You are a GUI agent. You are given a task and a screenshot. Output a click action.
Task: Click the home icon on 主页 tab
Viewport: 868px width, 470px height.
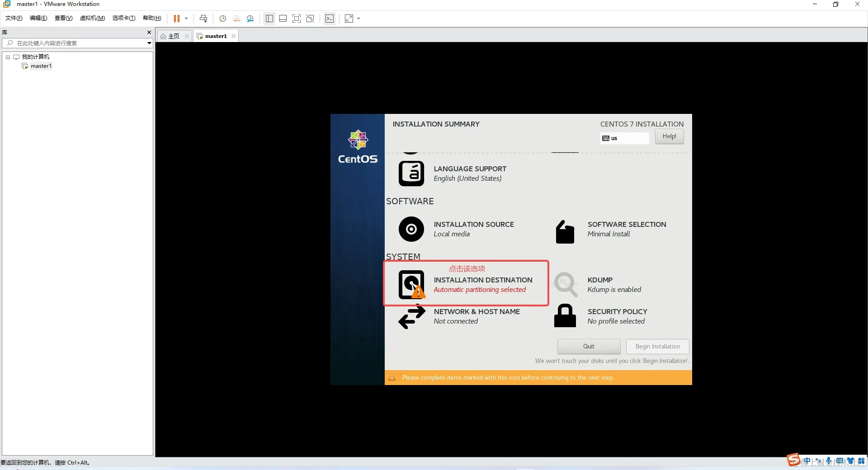pos(163,36)
